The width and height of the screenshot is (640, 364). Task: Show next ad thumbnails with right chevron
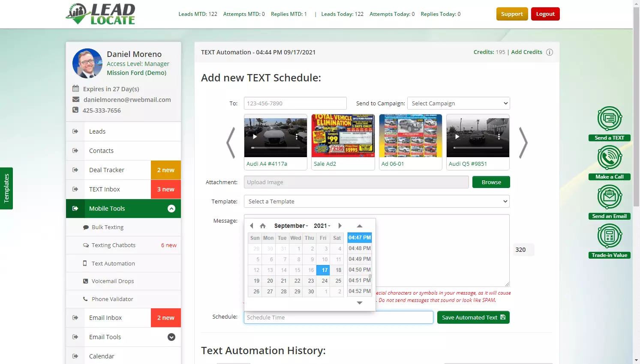point(523,143)
